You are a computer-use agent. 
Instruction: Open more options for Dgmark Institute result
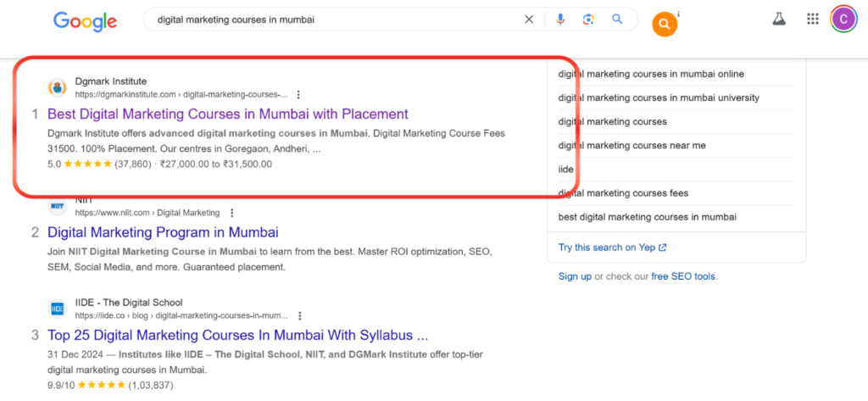click(298, 95)
